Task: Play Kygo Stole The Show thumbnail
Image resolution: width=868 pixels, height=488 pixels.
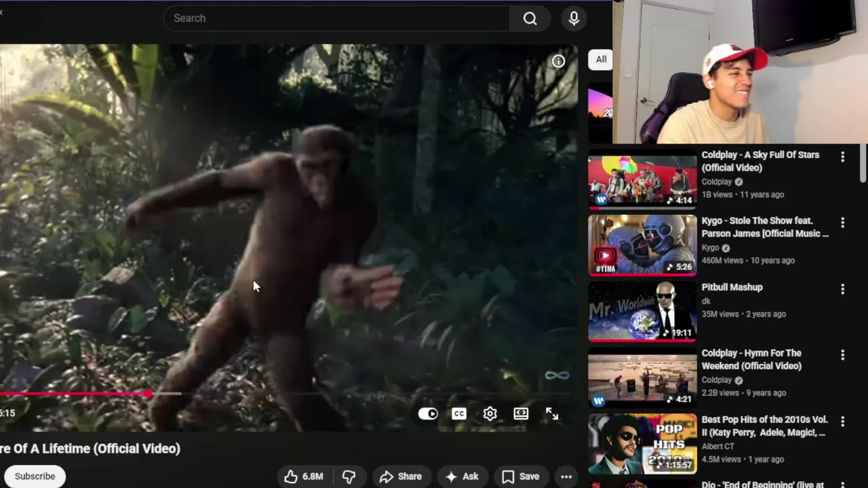Action: coord(642,245)
